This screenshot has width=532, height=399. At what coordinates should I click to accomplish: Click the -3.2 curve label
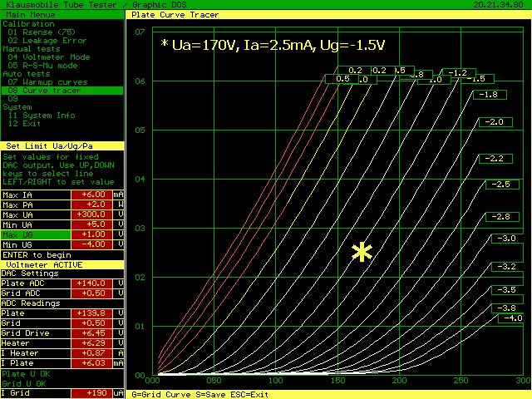[x=508, y=267]
